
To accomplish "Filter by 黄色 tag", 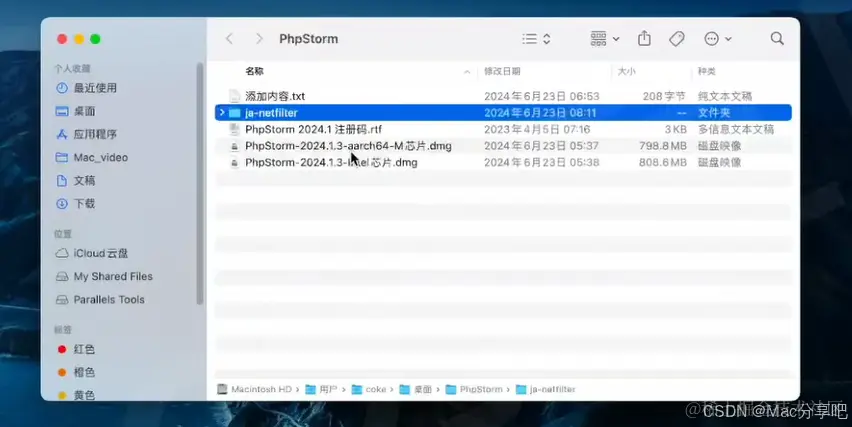I will (76, 395).
